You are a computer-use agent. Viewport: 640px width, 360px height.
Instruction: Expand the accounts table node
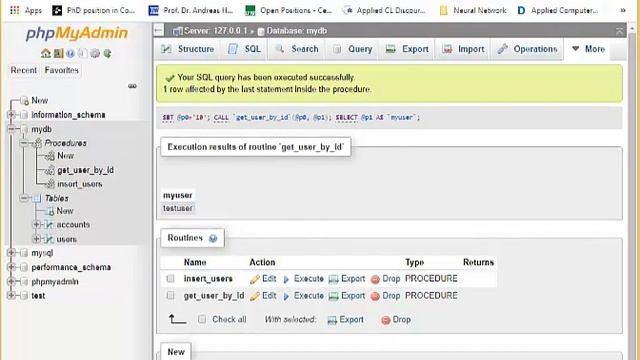(x=36, y=224)
